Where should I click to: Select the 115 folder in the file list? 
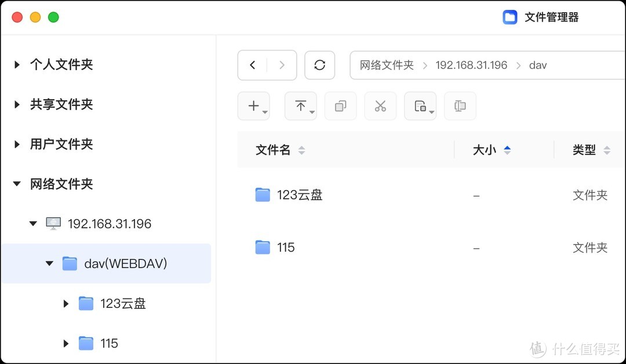(x=285, y=247)
